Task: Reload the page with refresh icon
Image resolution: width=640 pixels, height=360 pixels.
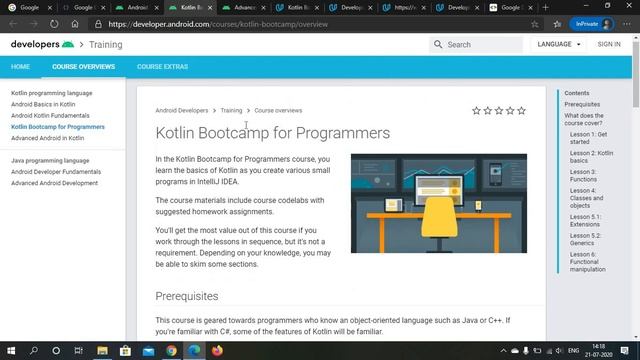Action: click(54, 24)
